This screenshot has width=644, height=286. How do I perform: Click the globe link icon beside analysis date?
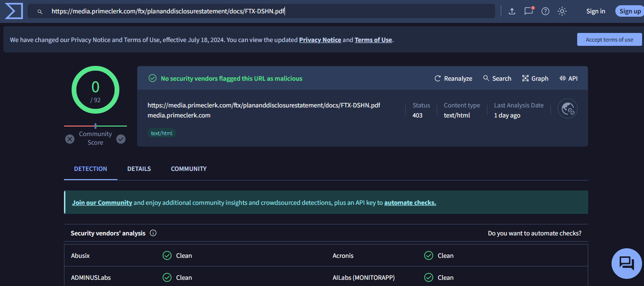click(x=568, y=109)
